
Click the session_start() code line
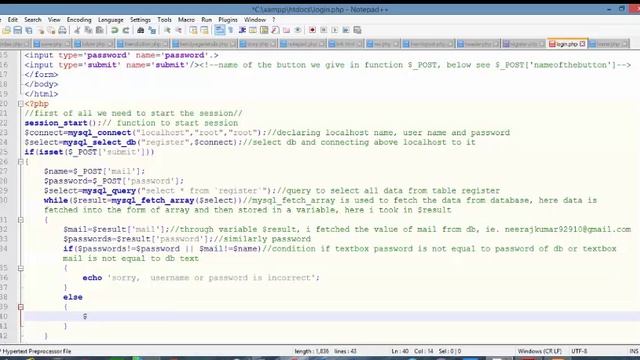click(131, 123)
